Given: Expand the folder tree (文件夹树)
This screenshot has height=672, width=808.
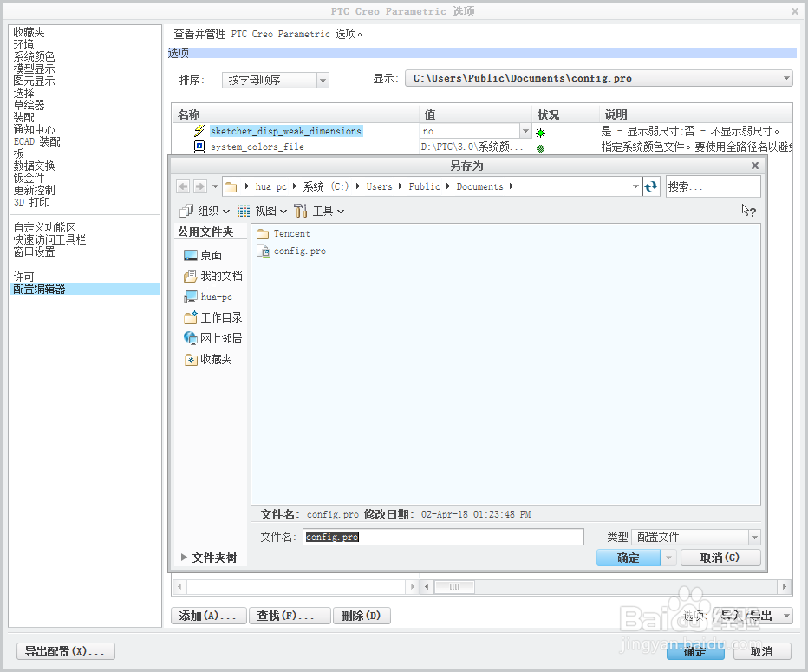Looking at the screenshot, I should [x=209, y=558].
